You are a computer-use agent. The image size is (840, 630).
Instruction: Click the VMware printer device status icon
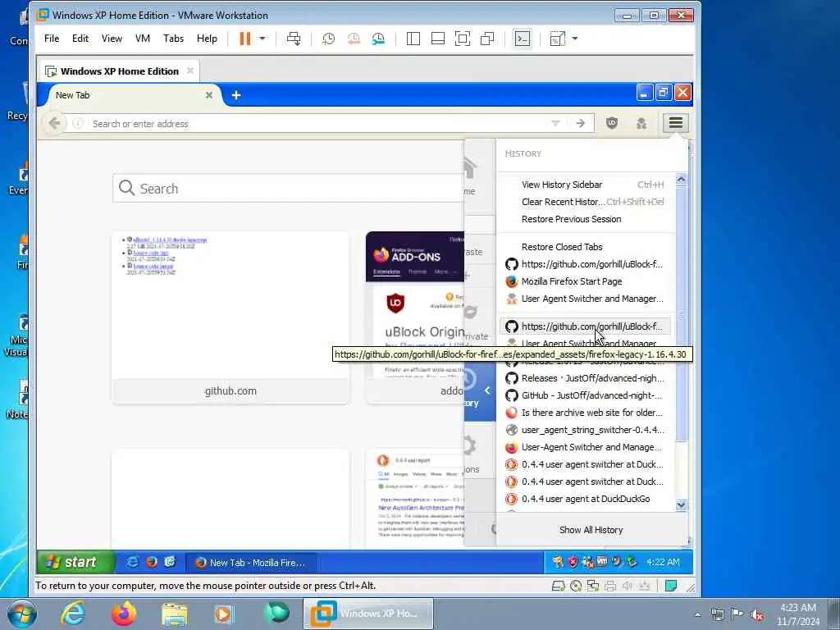coord(609,586)
